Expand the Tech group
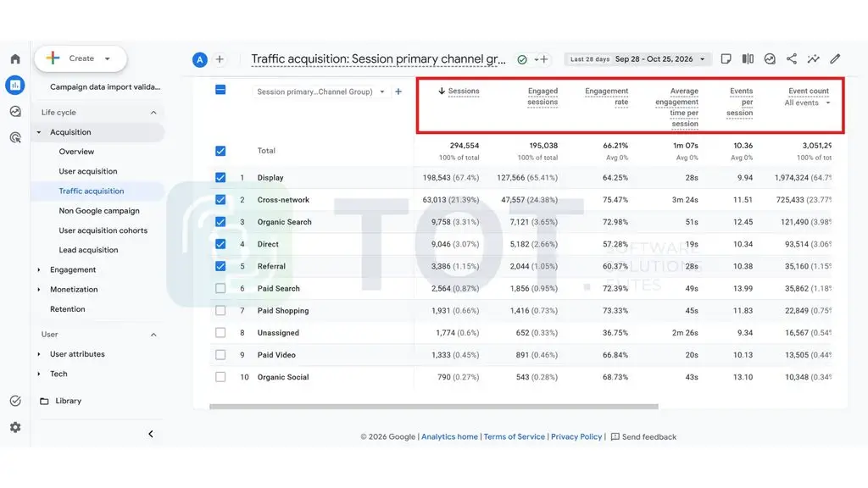868x488 pixels. click(x=39, y=374)
